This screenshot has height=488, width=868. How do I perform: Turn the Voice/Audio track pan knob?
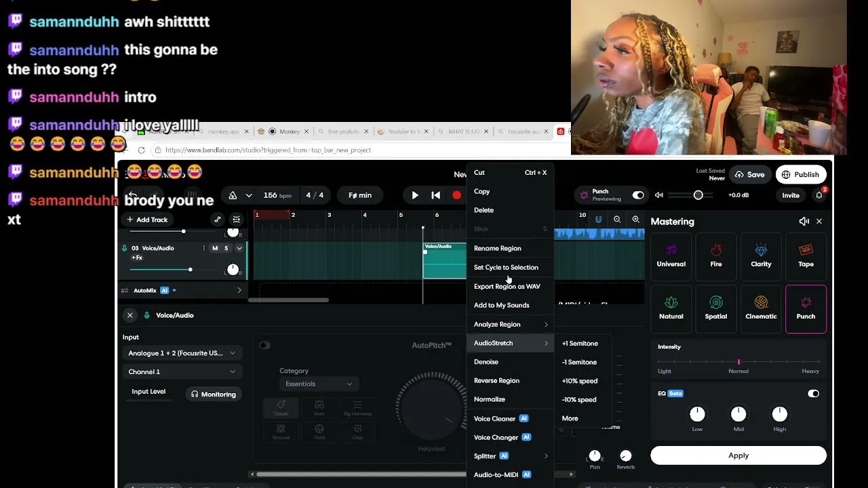pos(233,270)
